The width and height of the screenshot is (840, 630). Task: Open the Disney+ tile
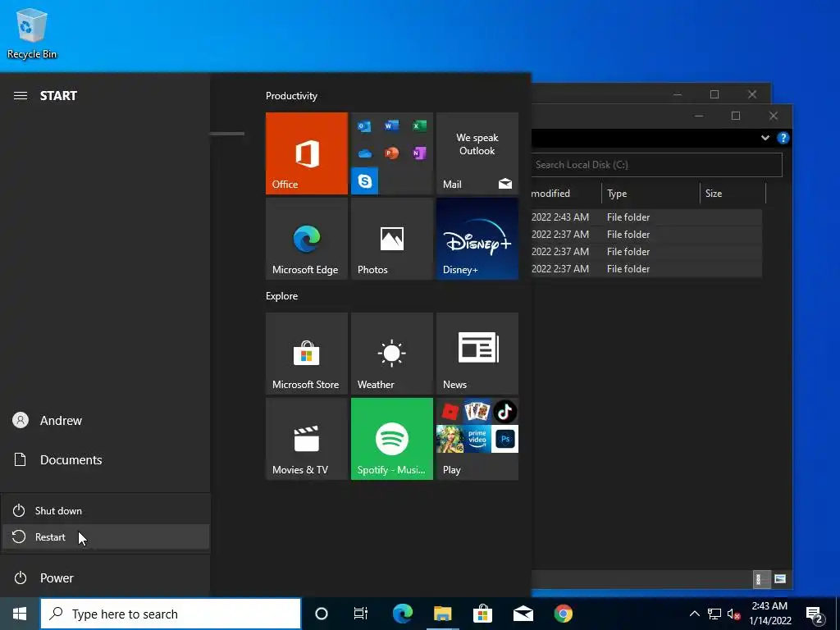(x=477, y=239)
